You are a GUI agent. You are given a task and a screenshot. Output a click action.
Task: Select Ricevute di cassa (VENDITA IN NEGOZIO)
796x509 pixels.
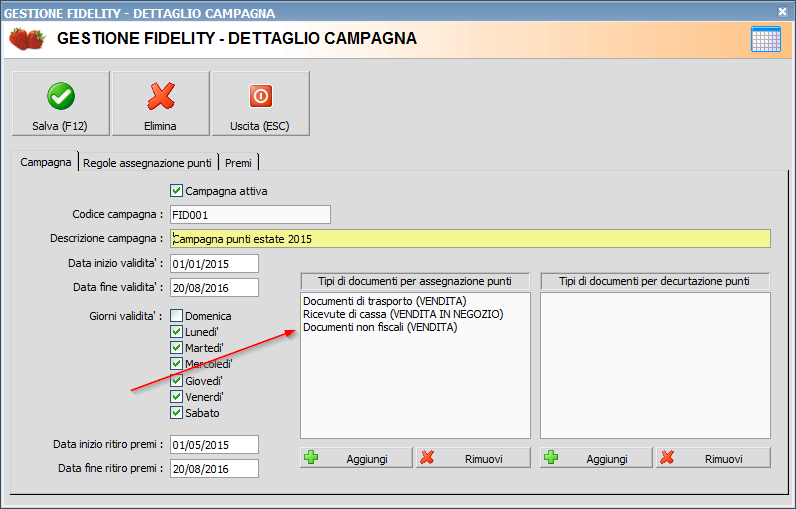click(403, 314)
